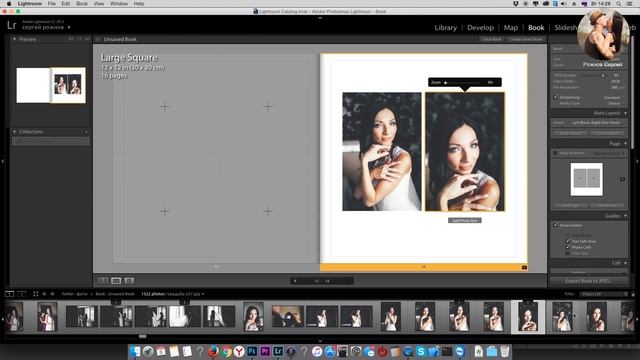Open Finder from the Dock
The image size is (640, 360).
point(135,351)
